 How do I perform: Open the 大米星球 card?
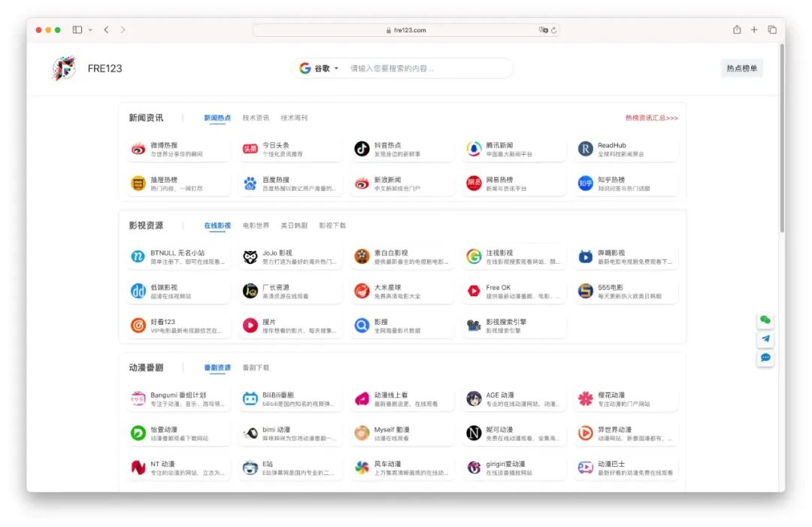coord(402,291)
